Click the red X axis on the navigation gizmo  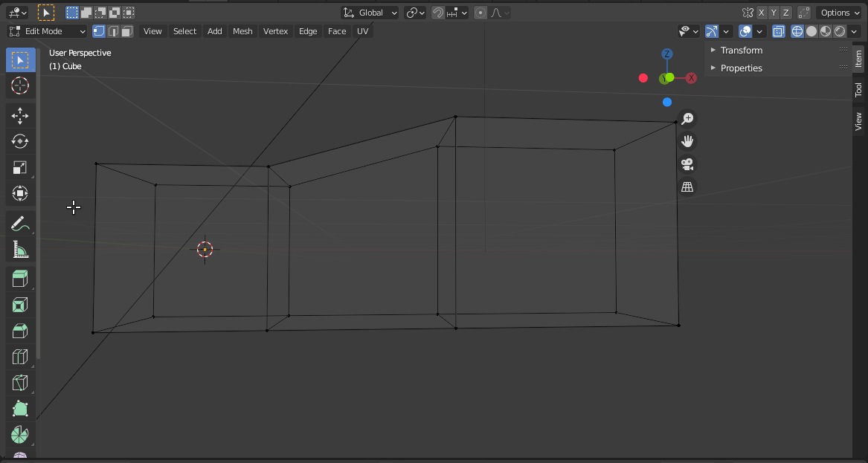tap(691, 78)
